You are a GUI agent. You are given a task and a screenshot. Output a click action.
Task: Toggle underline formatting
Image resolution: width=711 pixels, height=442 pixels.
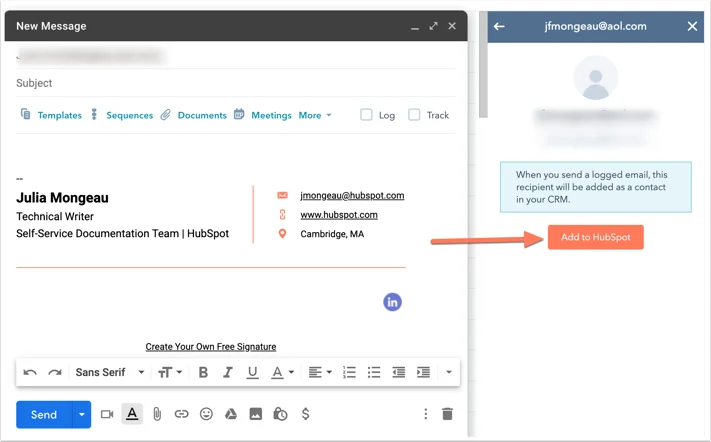[x=253, y=372]
